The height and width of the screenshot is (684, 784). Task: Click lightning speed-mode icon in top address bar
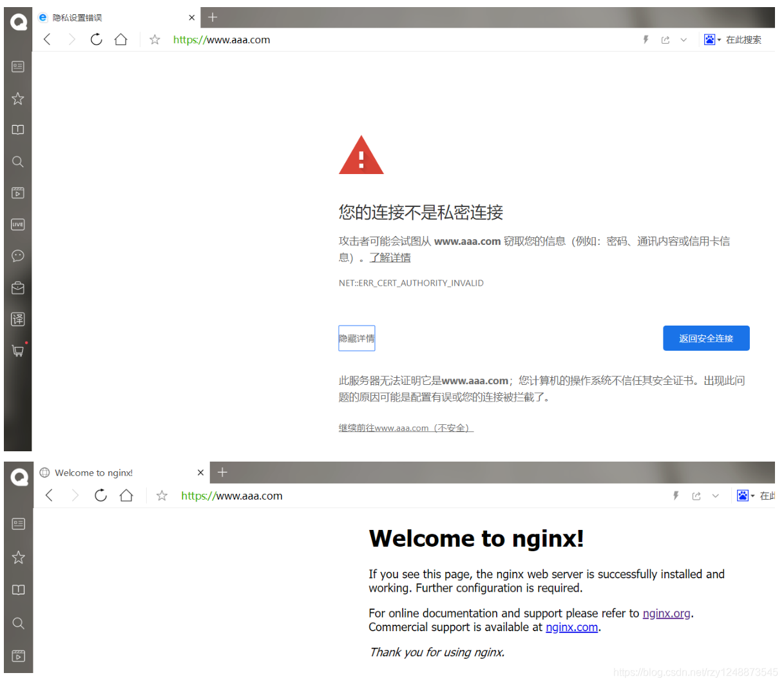[x=645, y=39]
